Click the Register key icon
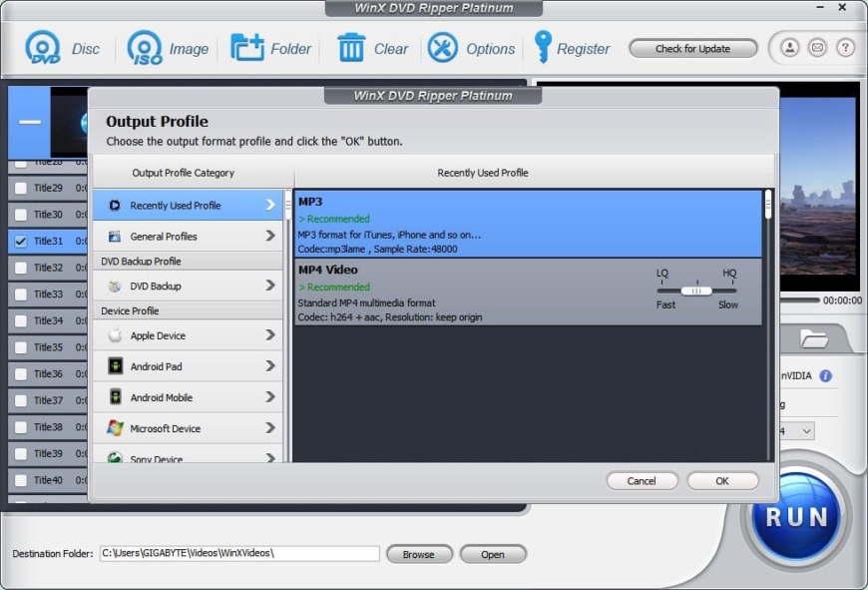The image size is (868, 590). (543, 47)
